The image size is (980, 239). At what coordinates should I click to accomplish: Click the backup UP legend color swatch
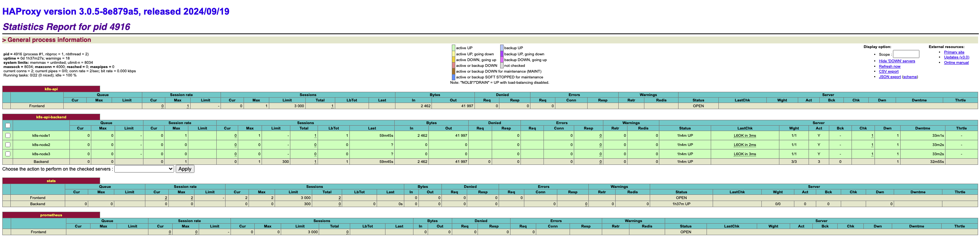502,48
